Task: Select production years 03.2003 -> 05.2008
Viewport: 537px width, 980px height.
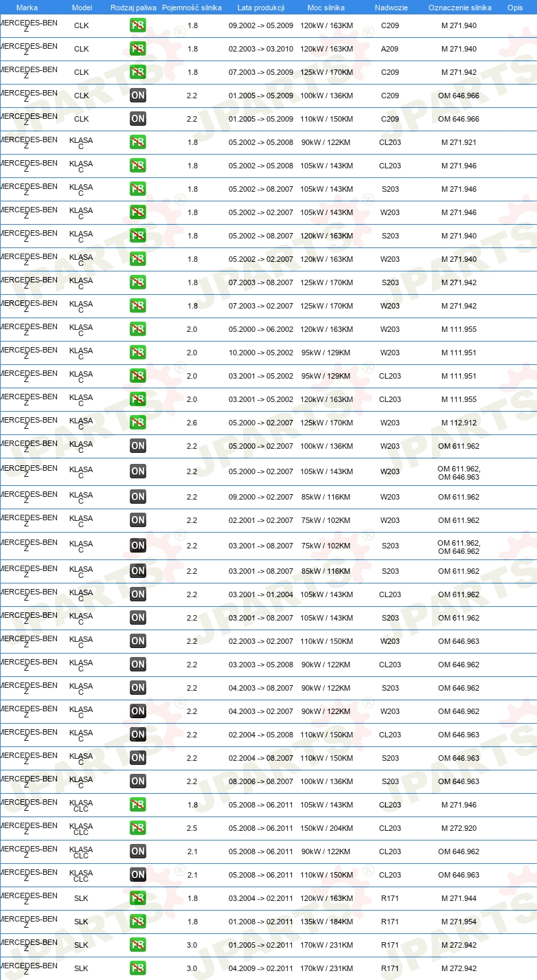Action: coord(261,665)
